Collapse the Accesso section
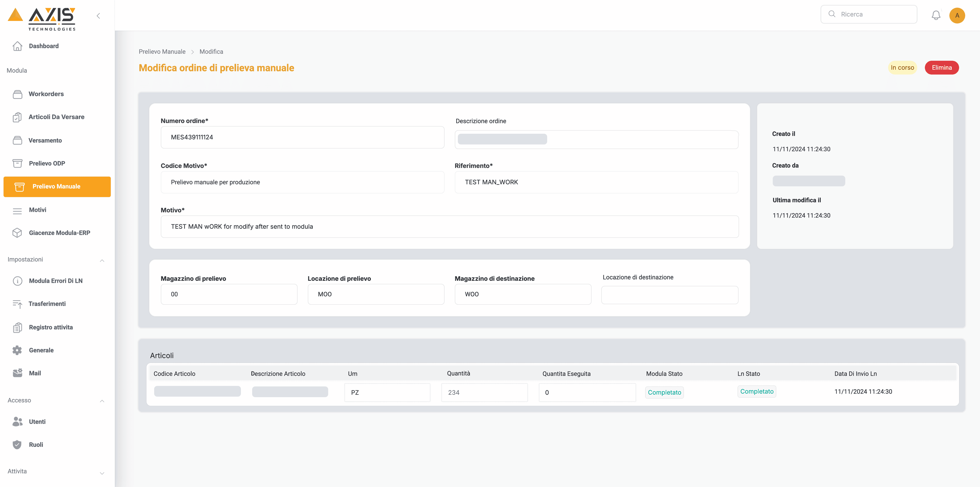Screen dimensions: 980x487 tap(102, 401)
